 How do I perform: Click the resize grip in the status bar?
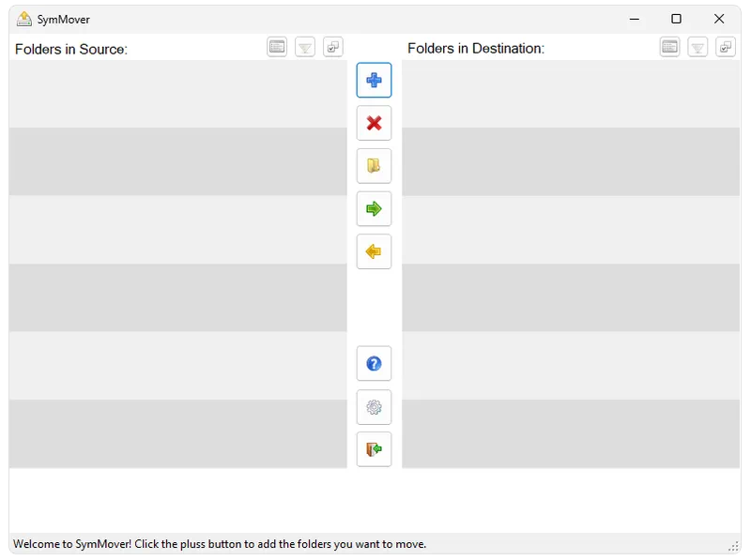(x=734, y=547)
